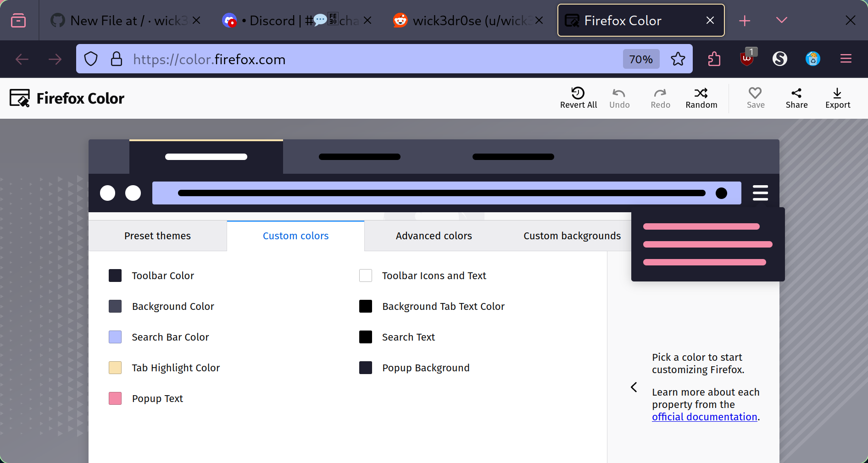
Task: Open the Advanced colors tab
Action: (434, 236)
